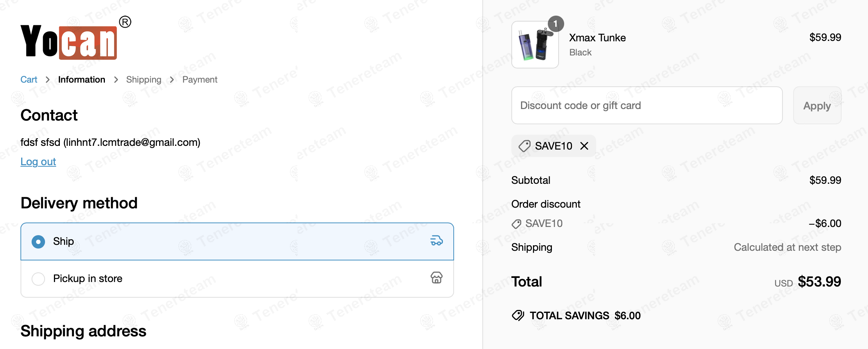Click the Shipping breadcrumb step
This screenshot has width=868, height=349.
click(x=144, y=80)
